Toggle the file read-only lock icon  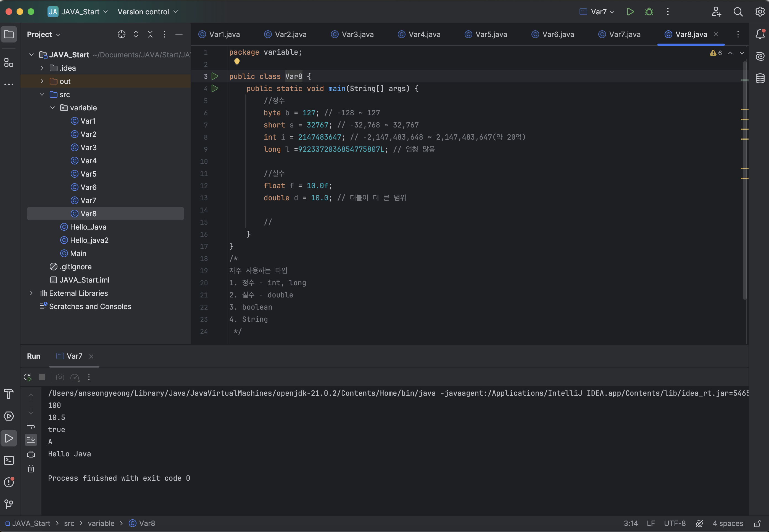(757, 523)
